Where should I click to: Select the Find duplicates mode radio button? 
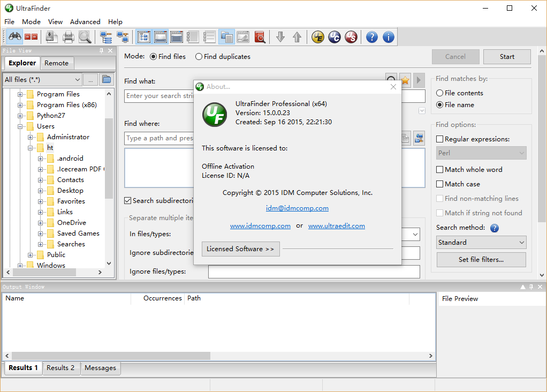(x=199, y=57)
